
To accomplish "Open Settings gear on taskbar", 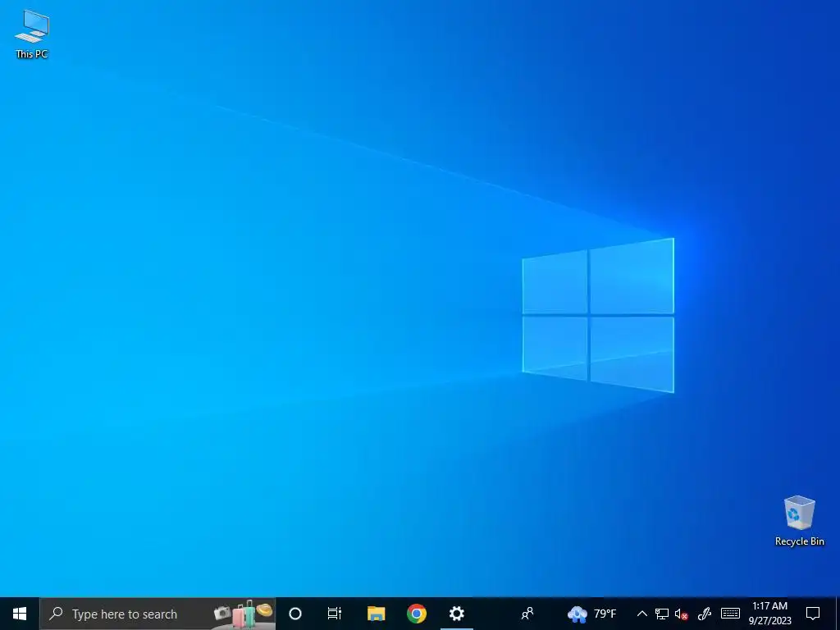I will pos(456,614).
